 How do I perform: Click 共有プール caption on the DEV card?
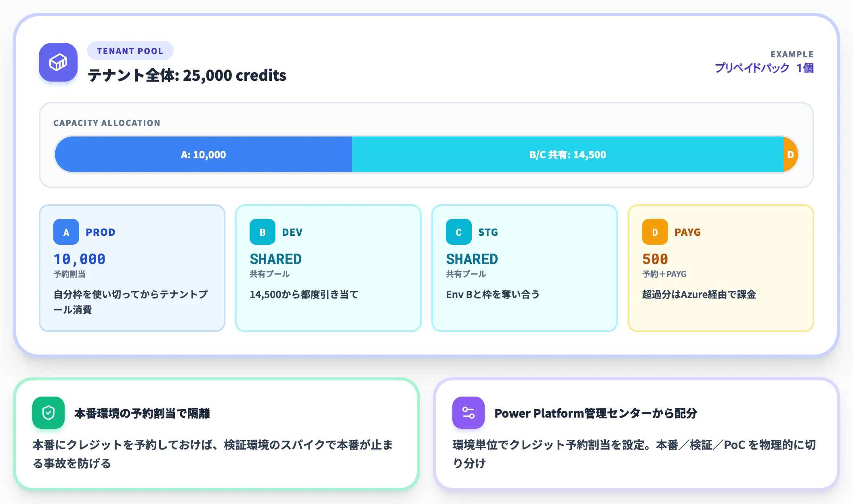pyautogui.click(x=269, y=274)
